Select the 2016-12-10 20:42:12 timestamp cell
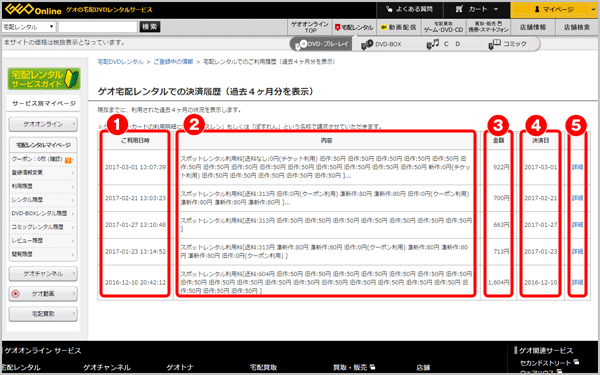Viewport: 600px width, 375px height. (x=135, y=282)
